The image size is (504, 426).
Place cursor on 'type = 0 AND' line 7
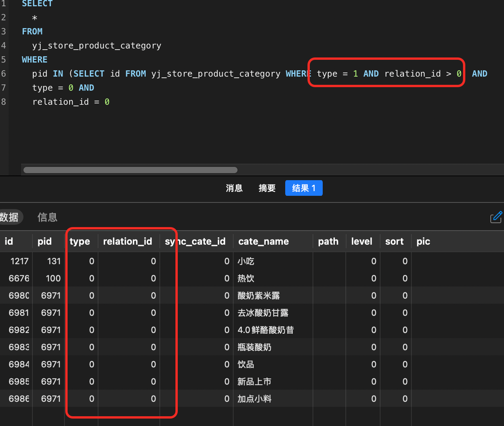point(63,88)
